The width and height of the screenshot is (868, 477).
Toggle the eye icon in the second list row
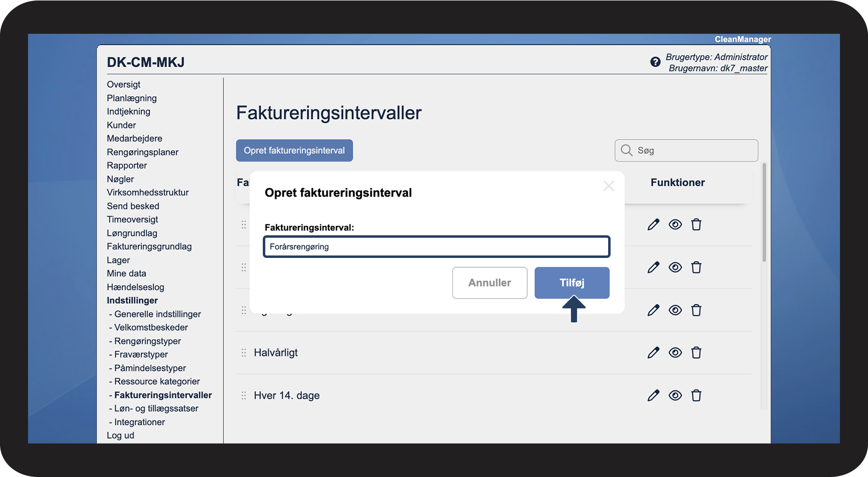point(675,267)
